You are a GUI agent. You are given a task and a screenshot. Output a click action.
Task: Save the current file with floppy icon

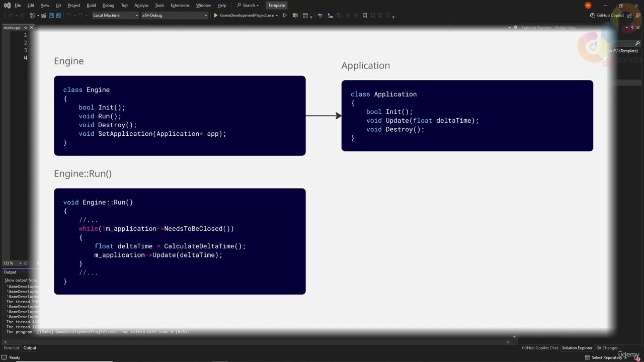[51, 16]
